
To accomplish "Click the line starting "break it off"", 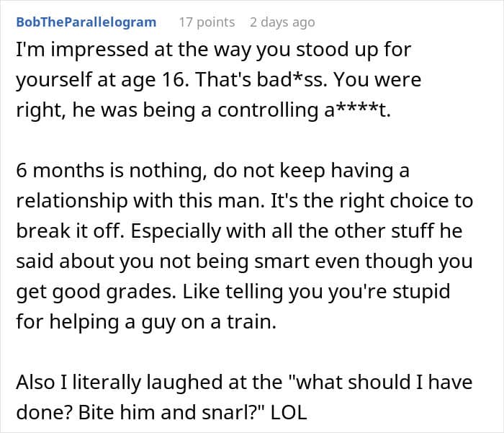I will pyautogui.click(x=240, y=231).
